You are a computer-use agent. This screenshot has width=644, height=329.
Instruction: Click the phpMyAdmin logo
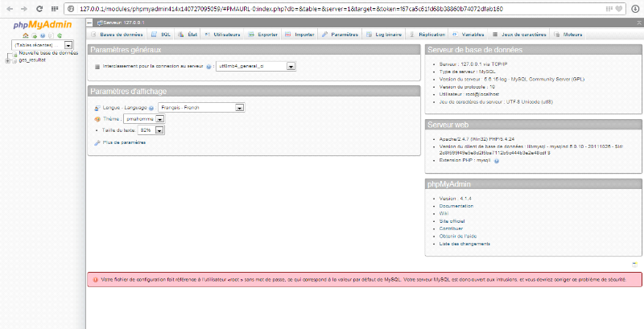(43, 25)
